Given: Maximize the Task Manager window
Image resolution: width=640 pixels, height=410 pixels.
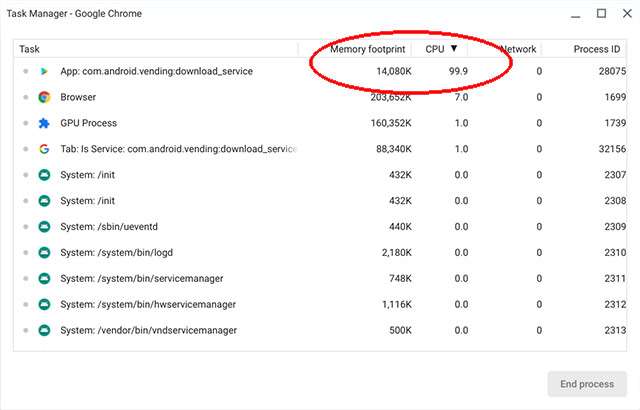Looking at the screenshot, I should tap(601, 13).
